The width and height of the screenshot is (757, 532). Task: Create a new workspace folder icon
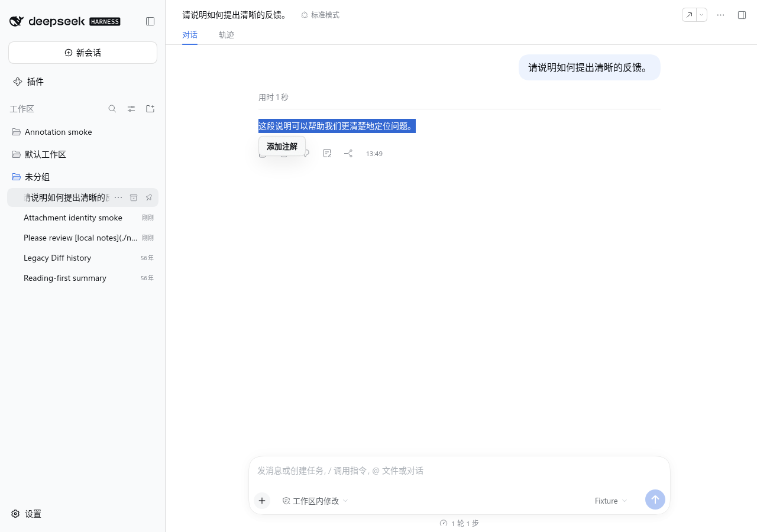coord(150,109)
